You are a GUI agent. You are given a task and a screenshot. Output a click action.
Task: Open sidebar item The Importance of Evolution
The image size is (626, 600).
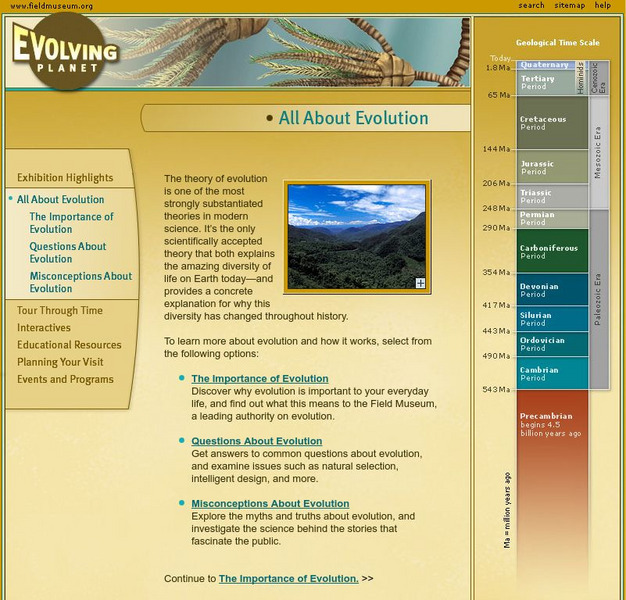[71, 223]
